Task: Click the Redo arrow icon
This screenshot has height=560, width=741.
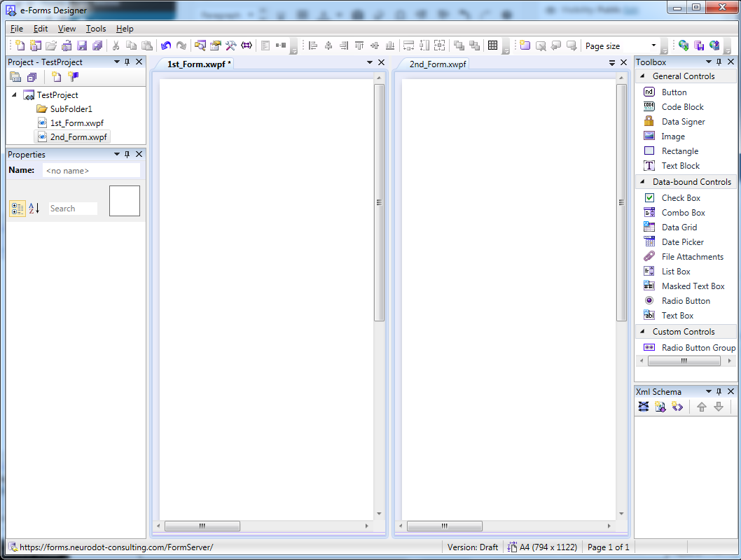Action: [181, 45]
